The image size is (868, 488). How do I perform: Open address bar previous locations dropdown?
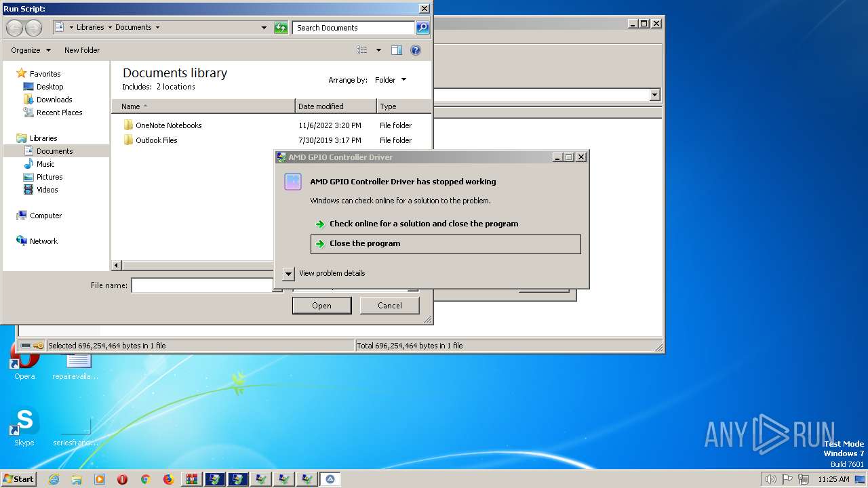tap(264, 28)
